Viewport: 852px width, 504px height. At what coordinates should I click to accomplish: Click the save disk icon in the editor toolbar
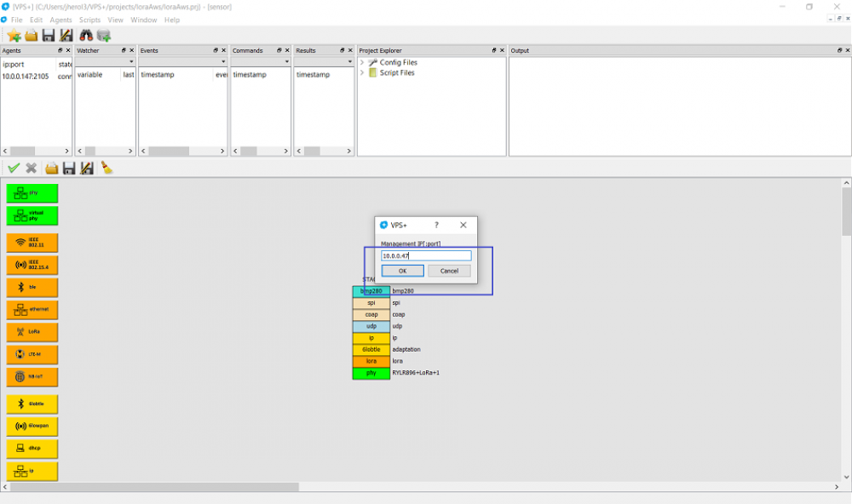(69, 169)
